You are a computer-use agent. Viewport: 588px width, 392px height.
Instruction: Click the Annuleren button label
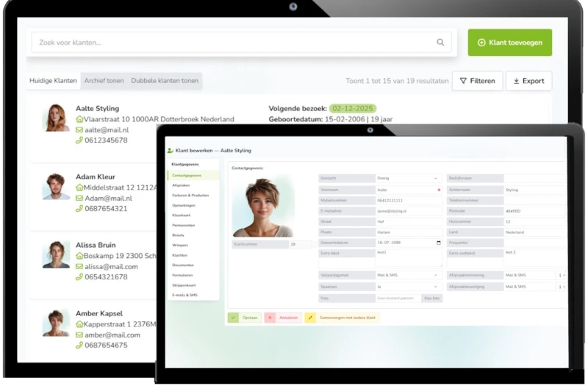(288, 318)
